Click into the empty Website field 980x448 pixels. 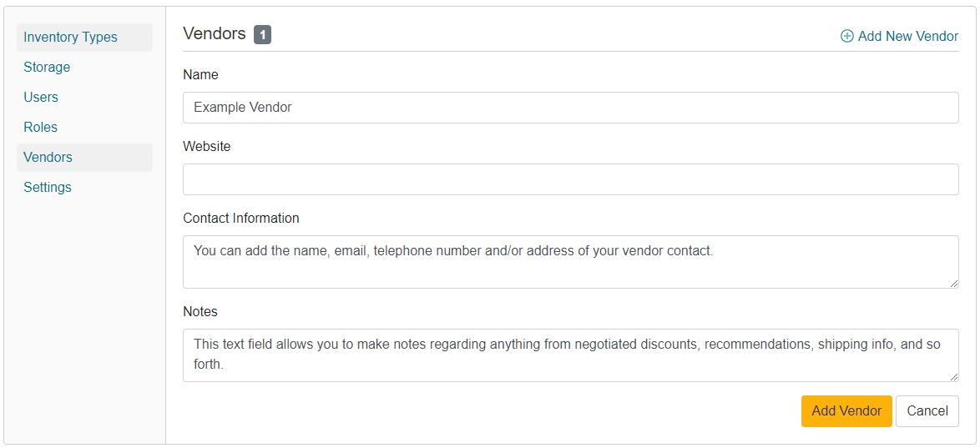[570, 179]
